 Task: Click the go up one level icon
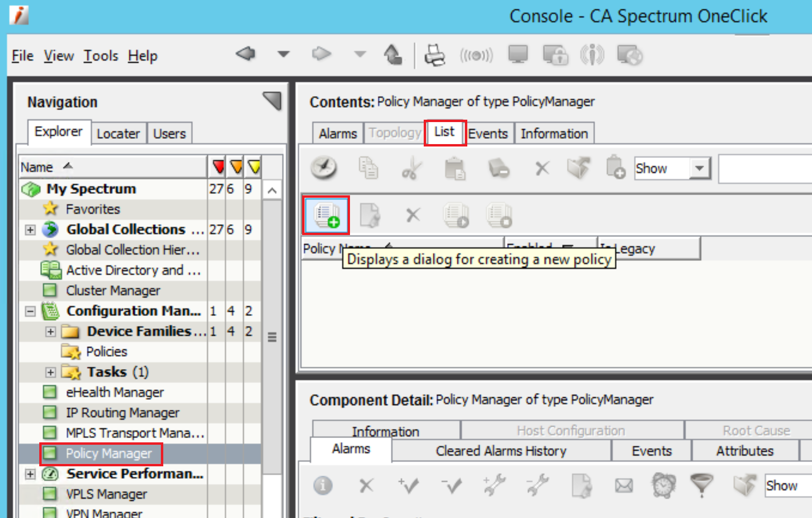point(393,54)
